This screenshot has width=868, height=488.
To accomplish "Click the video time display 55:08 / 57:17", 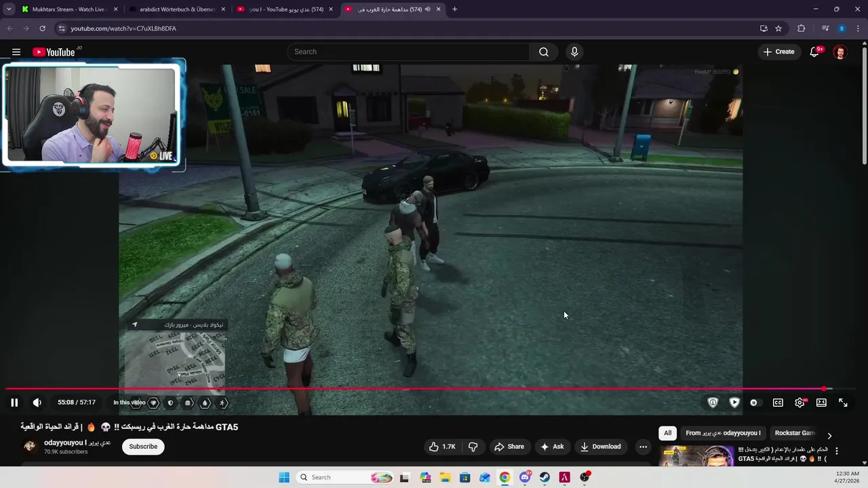I will click(x=77, y=403).
